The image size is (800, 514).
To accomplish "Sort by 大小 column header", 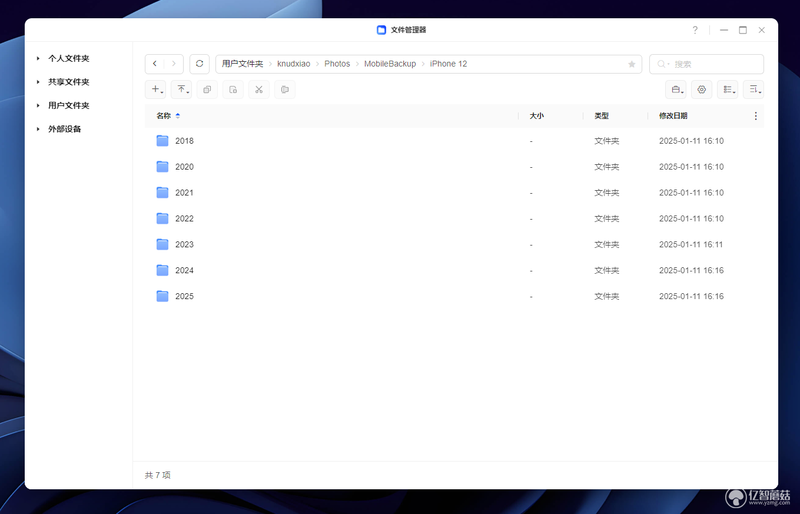I will point(537,116).
